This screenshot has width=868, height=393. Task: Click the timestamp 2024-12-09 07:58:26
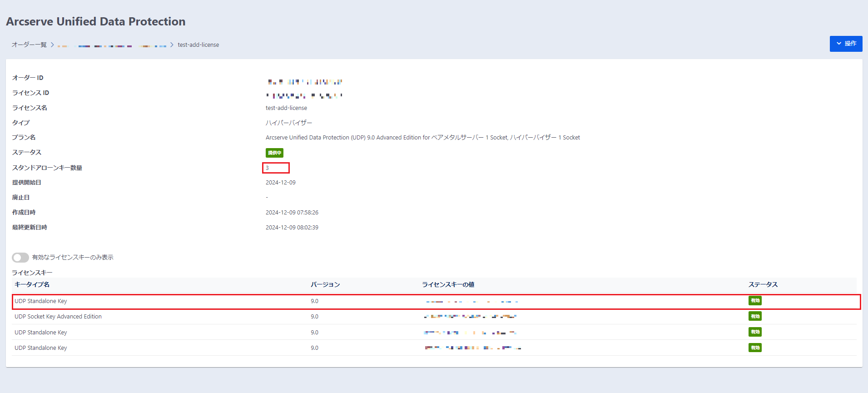[x=292, y=212]
